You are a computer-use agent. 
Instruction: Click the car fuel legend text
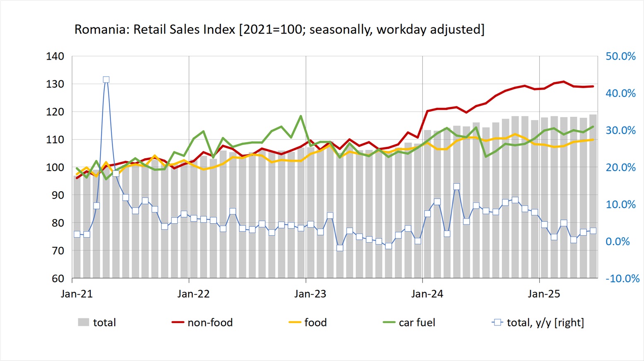pyautogui.click(x=417, y=322)
